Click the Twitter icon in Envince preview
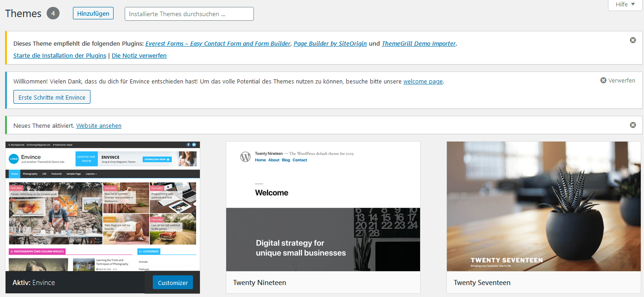Screen dimensions: 644x297 (x=194, y=144)
